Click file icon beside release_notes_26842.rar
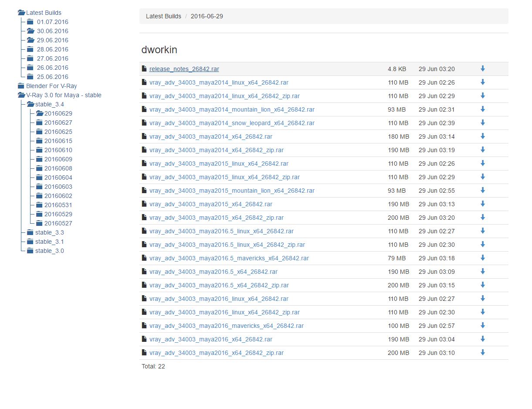This screenshot has height=409, width=532. click(x=144, y=69)
